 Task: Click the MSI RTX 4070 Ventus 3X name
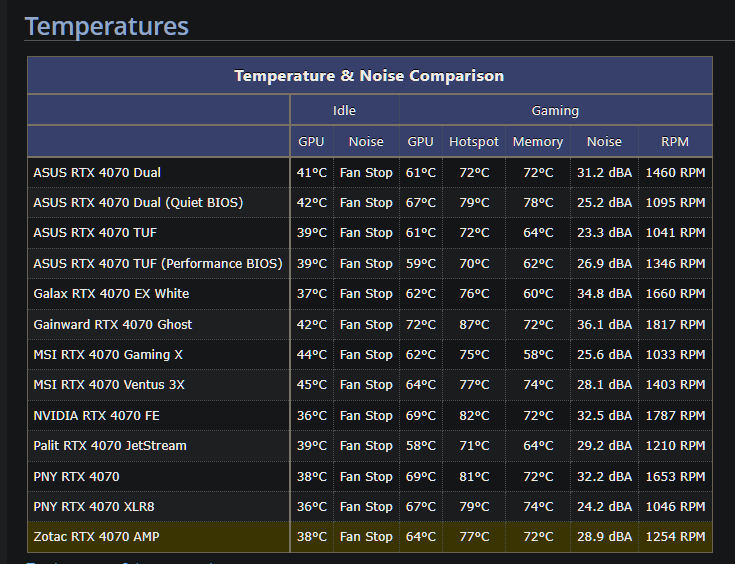(x=109, y=384)
